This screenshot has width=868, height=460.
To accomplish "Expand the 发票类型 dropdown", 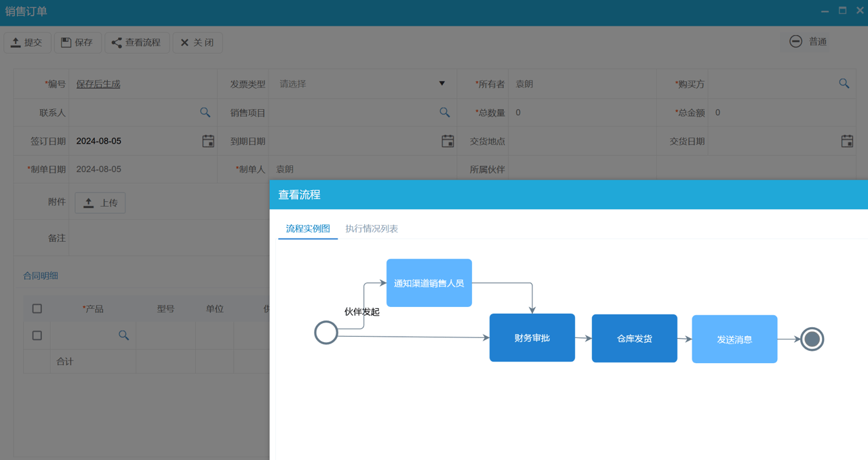I will 441,83.
